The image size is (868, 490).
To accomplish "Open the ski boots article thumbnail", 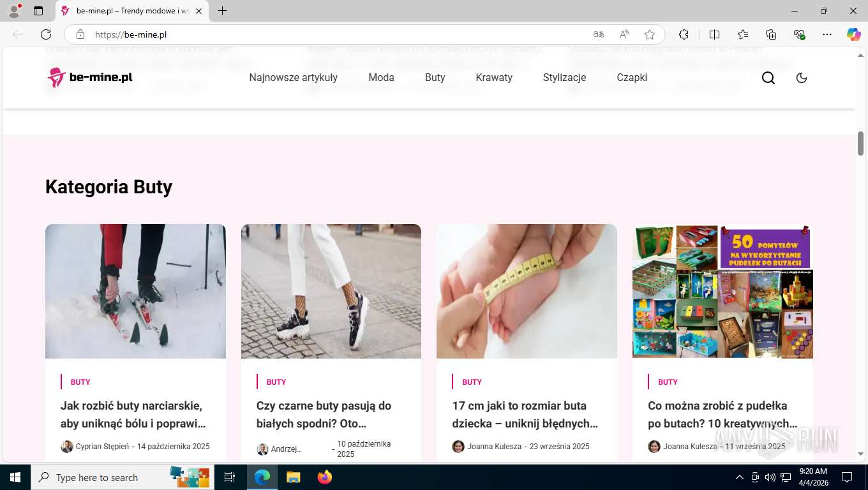I will [x=135, y=291].
